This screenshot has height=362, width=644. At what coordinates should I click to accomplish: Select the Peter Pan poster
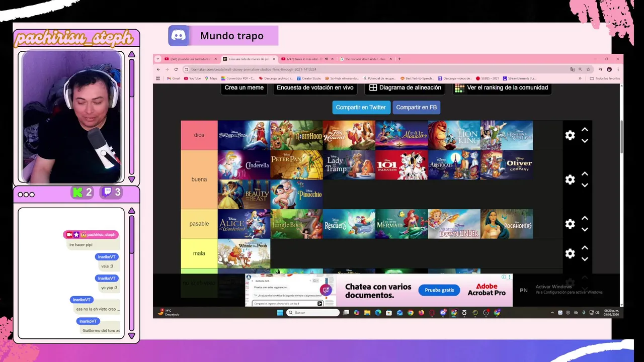pos(296,165)
